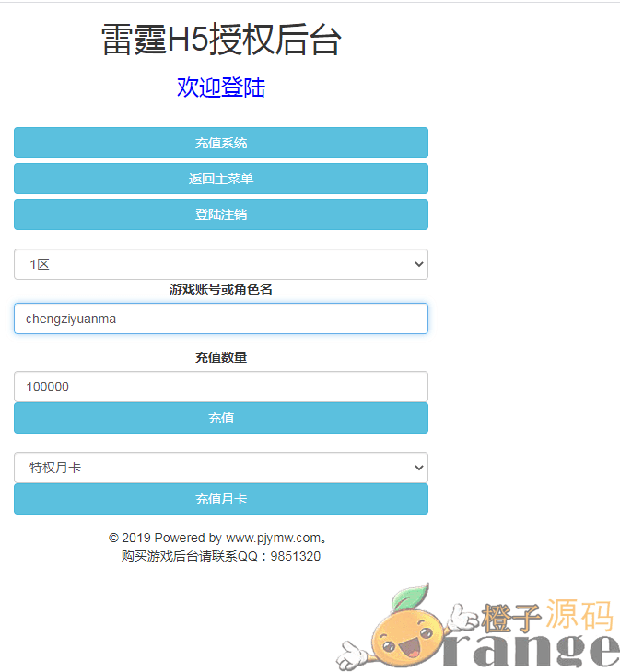This screenshot has height=672, width=620.
Task: Open the 充值系统 section
Action: [221, 143]
